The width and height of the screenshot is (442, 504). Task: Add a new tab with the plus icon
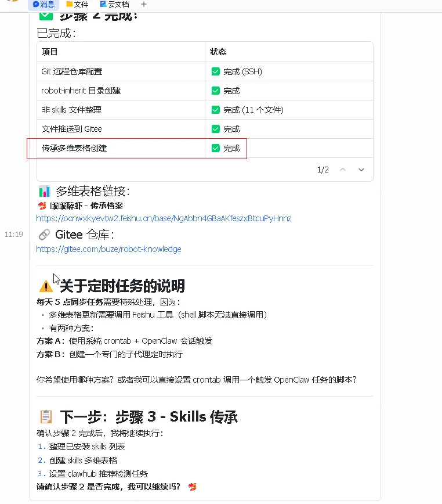pyautogui.click(x=144, y=4)
